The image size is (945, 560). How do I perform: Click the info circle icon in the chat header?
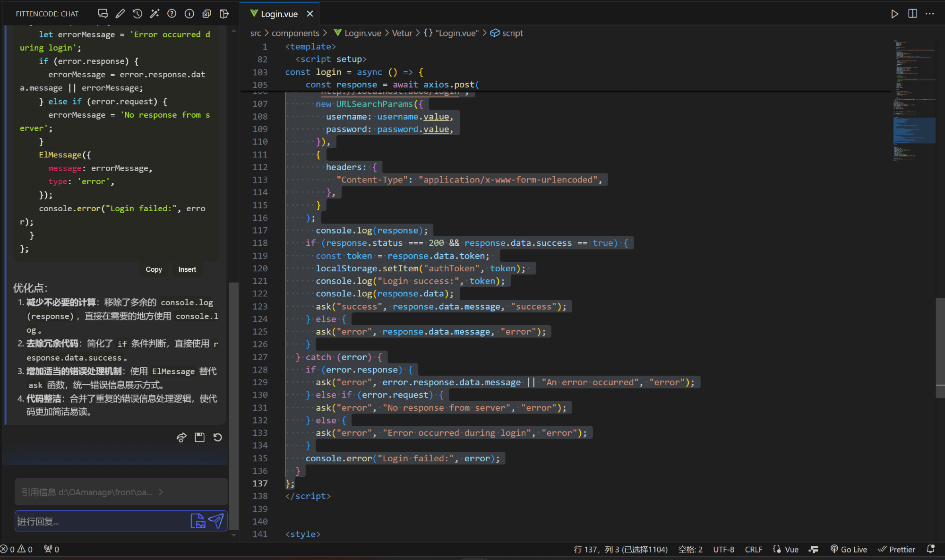click(x=189, y=14)
